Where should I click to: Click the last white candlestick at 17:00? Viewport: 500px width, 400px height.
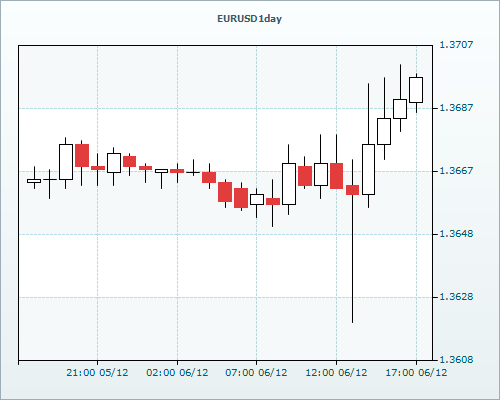416,90
